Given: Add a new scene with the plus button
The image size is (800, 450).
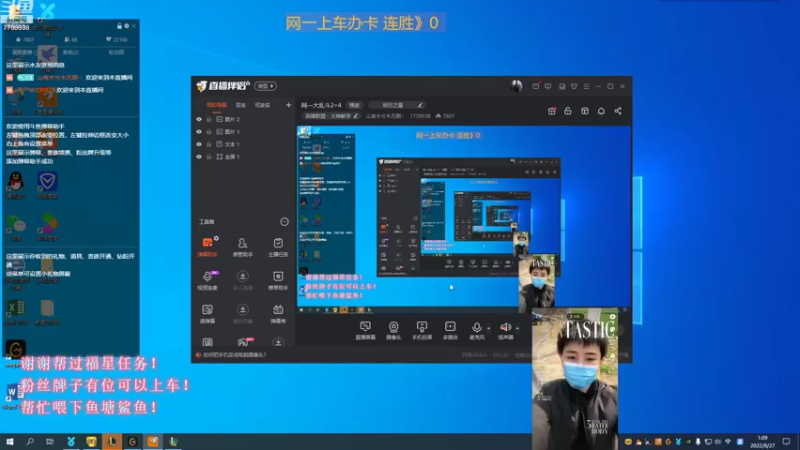Looking at the screenshot, I should tap(288, 105).
